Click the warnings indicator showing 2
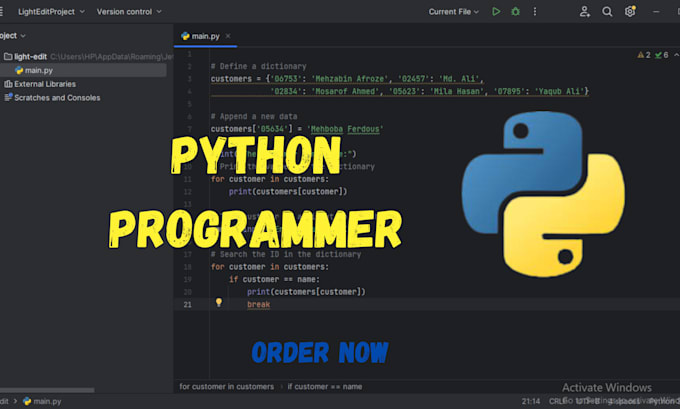This screenshot has height=409, width=680. pos(644,55)
